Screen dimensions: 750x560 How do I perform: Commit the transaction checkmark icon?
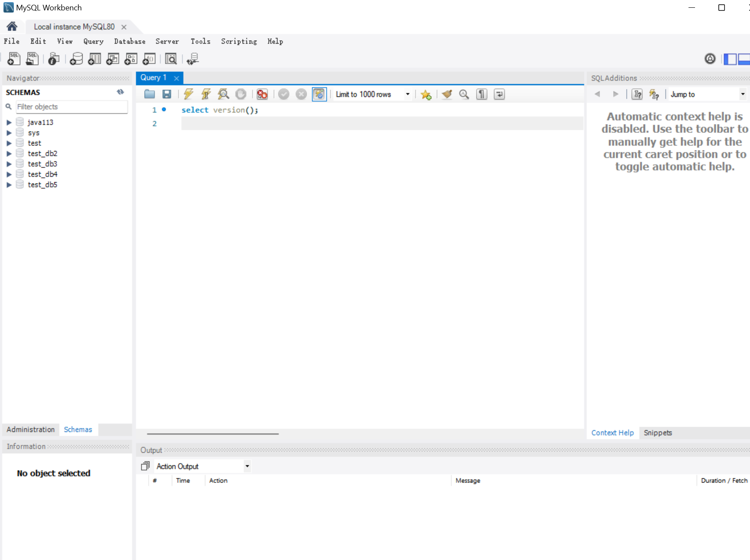[284, 94]
